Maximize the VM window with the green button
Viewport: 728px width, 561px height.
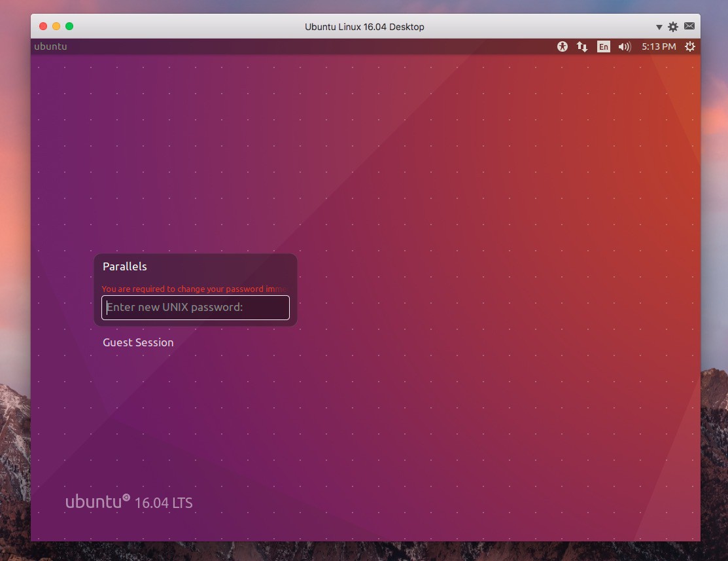coord(69,26)
